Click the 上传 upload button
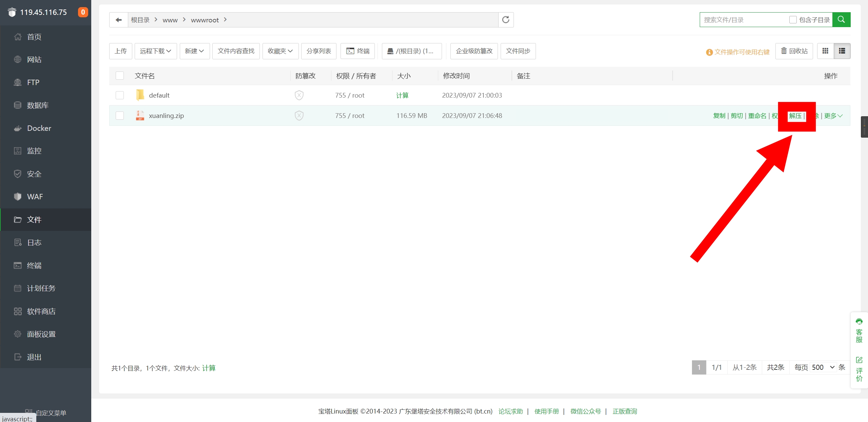The height and width of the screenshot is (422, 868). pyautogui.click(x=120, y=51)
